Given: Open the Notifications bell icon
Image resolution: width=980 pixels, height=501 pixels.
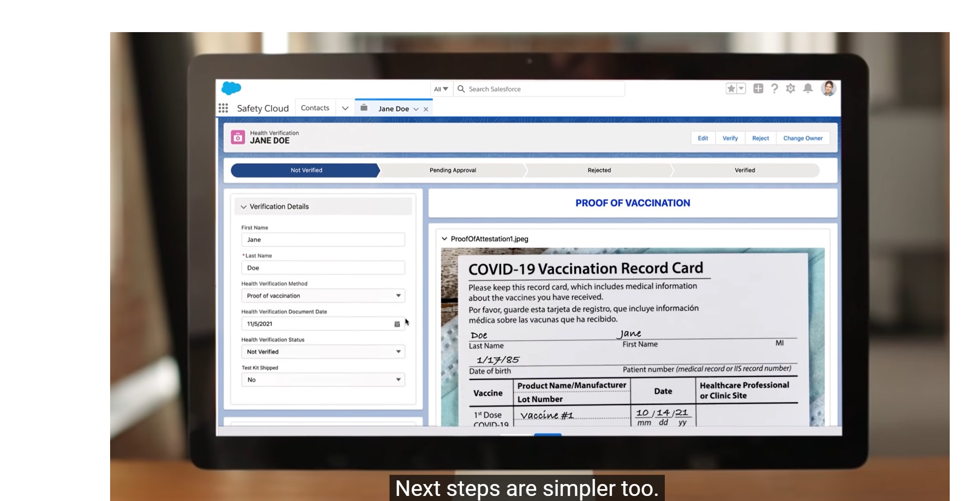Looking at the screenshot, I should (x=808, y=89).
